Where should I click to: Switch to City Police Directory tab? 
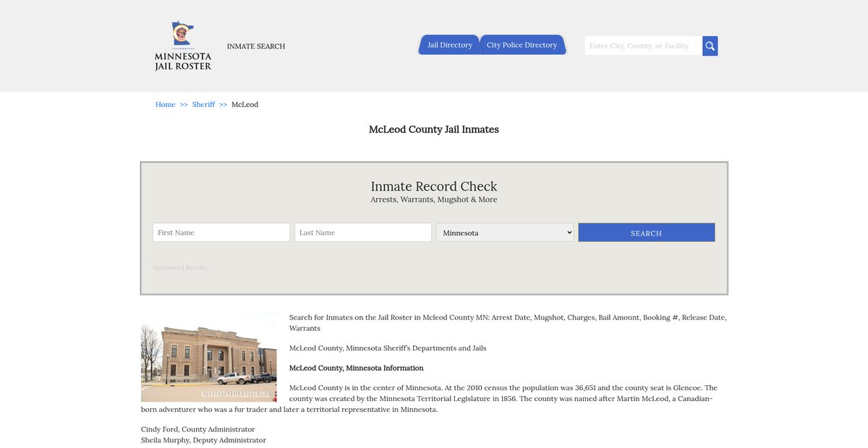click(522, 45)
